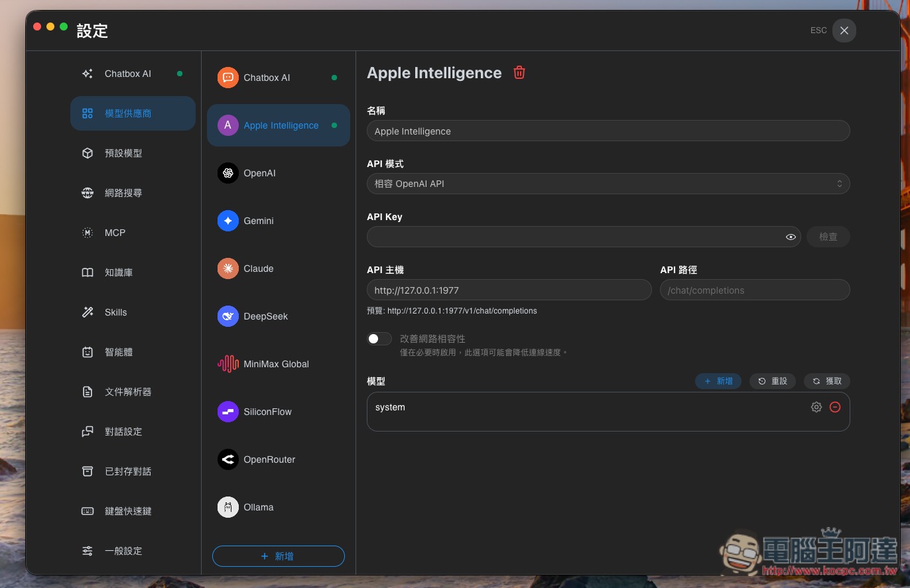Click the 一般設定 sliders icon
Screen dimensions: 910x588
[88, 551]
